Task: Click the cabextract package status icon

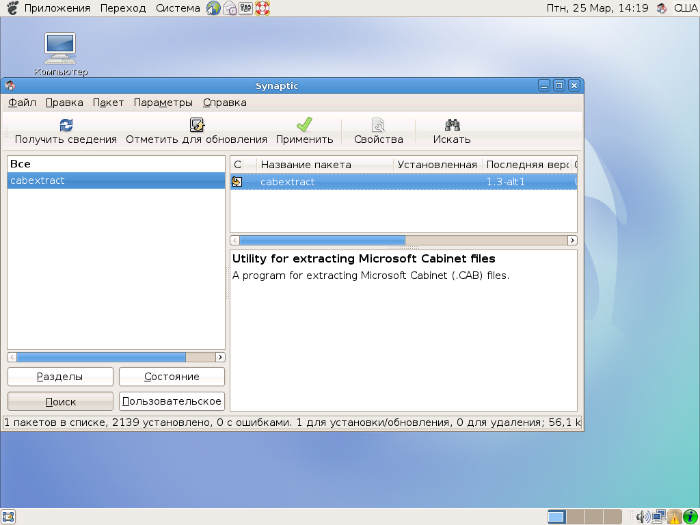Action: pyautogui.click(x=237, y=182)
